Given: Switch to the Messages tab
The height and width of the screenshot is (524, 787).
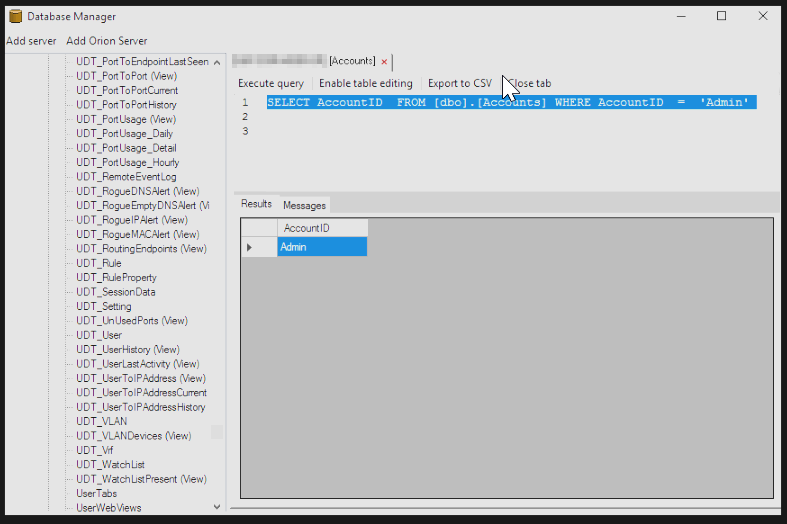Looking at the screenshot, I should point(304,205).
